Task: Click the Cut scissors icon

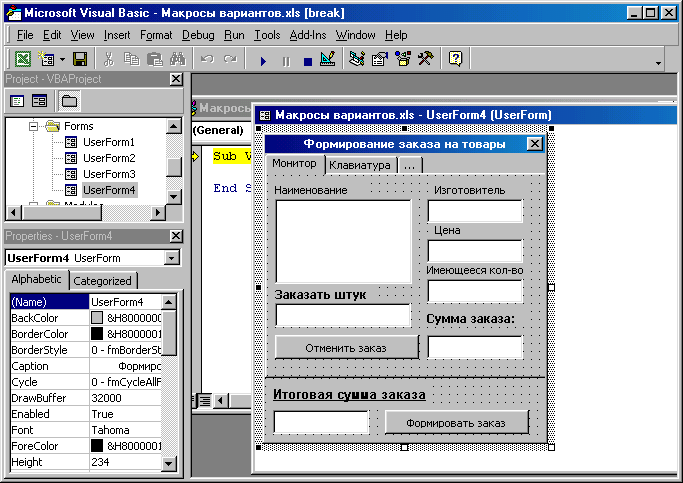Action: pos(108,59)
